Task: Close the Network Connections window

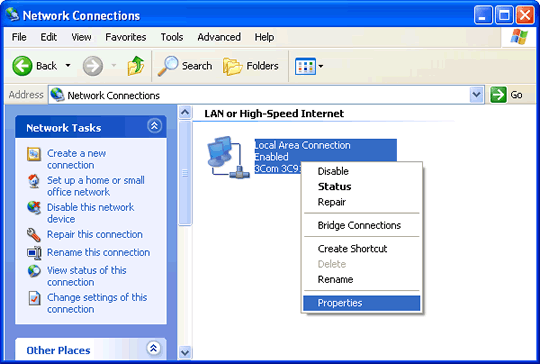Action: tap(525, 15)
